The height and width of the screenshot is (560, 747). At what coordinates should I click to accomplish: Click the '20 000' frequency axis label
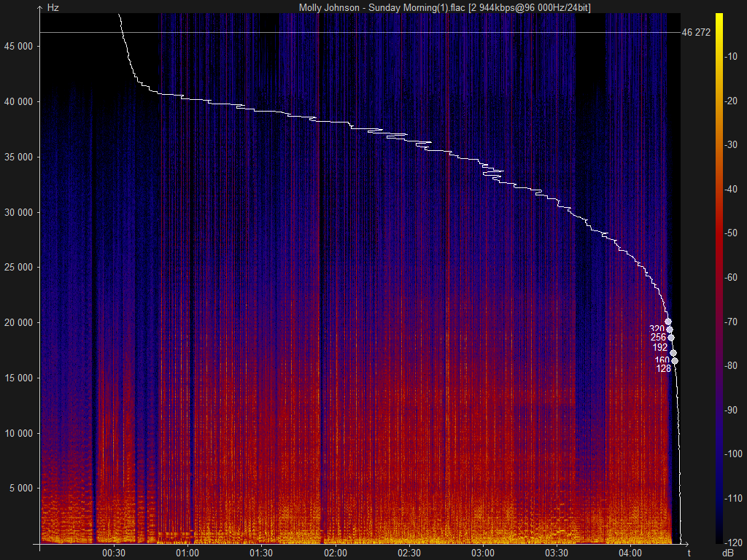coord(19,322)
